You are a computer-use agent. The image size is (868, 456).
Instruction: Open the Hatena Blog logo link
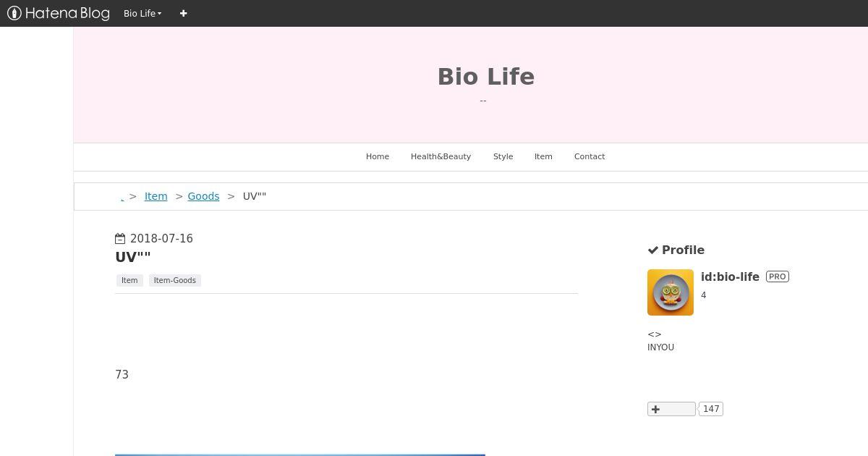[59, 13]
